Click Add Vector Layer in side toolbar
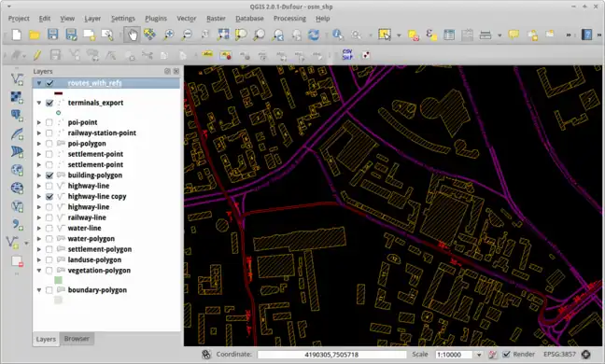This screenshot has width=605, height=364. coord(17,79)
